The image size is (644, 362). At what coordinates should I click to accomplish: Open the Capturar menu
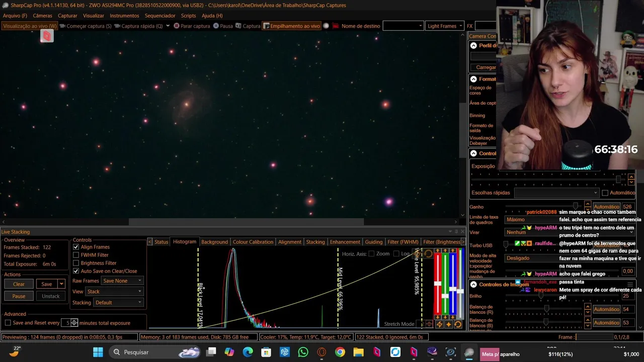(x=67, y=16)
